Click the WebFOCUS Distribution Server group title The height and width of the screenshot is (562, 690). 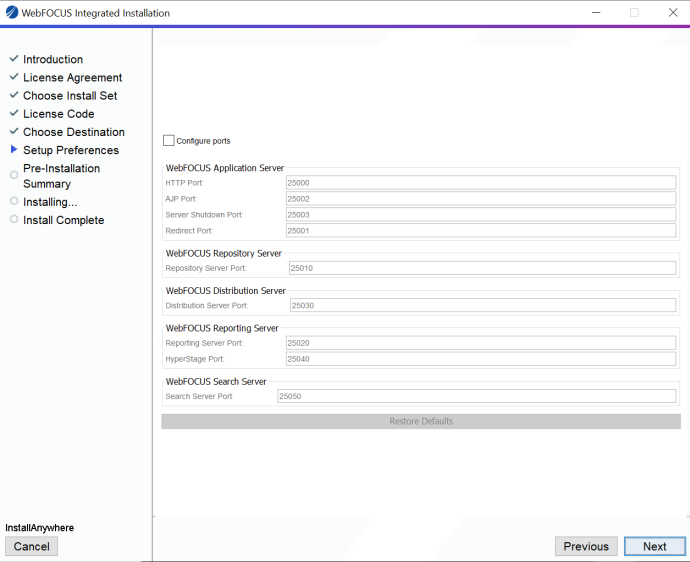tap(226, 291)
